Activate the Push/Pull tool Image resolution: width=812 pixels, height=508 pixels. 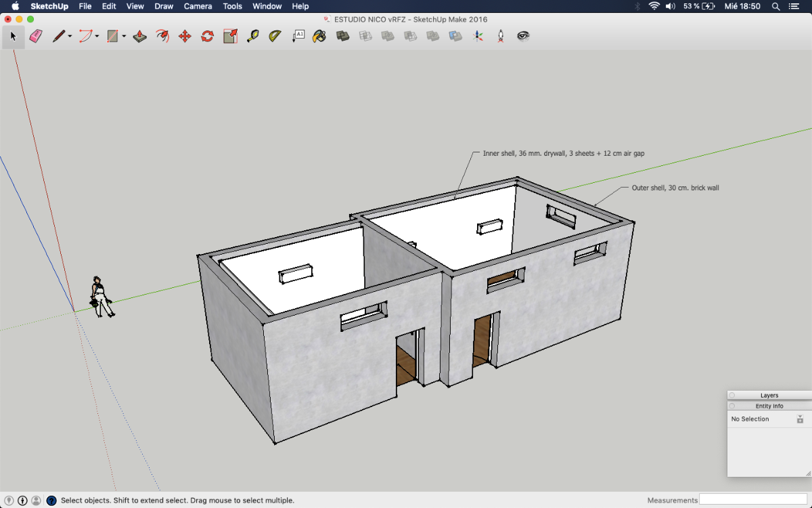(x=140, y=36)
